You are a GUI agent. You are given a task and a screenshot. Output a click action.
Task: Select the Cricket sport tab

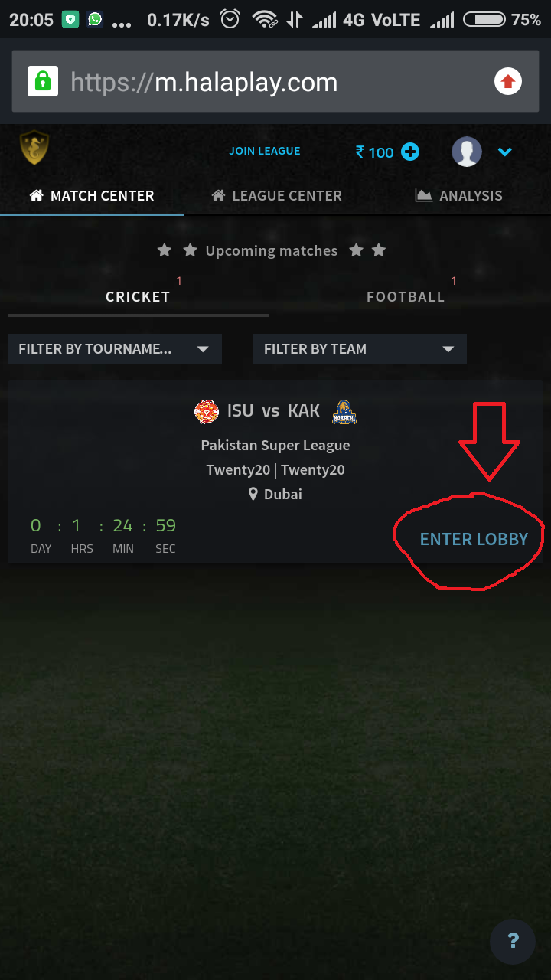(138, 296)
